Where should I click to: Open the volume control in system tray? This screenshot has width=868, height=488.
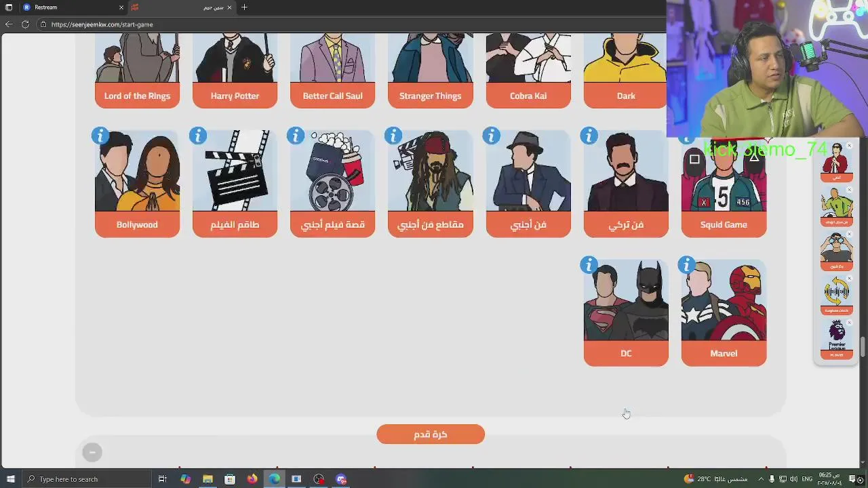794,479
